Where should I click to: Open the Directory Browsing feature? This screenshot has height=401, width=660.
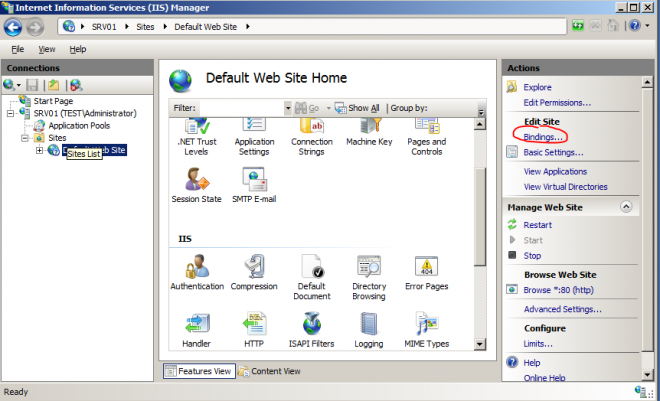point(369,277)
